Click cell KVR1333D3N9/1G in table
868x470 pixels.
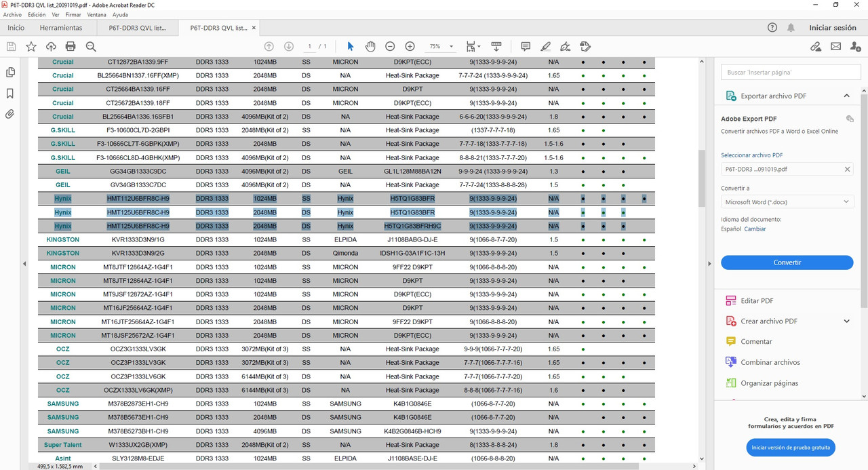[x=138, y=239]
